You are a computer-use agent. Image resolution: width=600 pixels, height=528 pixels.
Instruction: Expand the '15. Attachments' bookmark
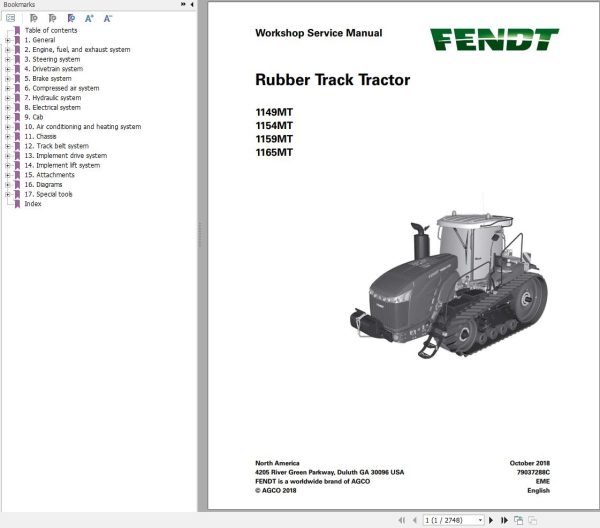point(8,175)
